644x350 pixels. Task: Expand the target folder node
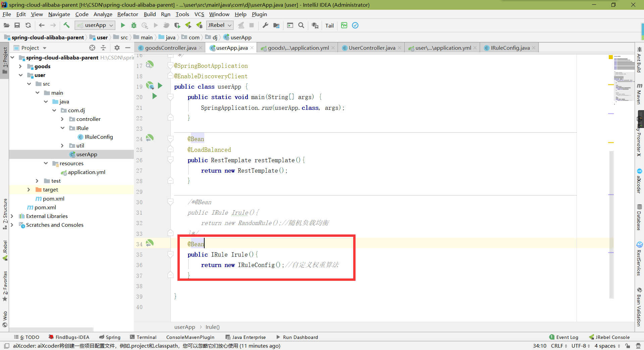(x=29, y=190)
